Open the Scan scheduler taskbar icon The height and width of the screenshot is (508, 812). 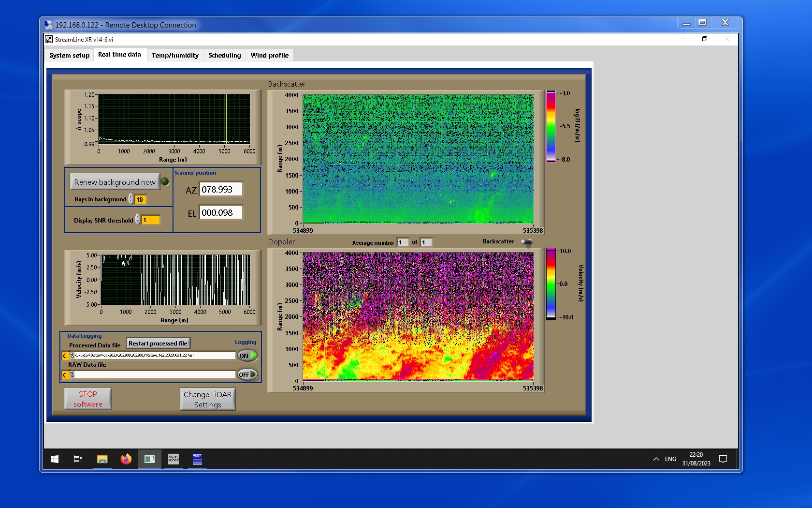[x=173, y=459]
